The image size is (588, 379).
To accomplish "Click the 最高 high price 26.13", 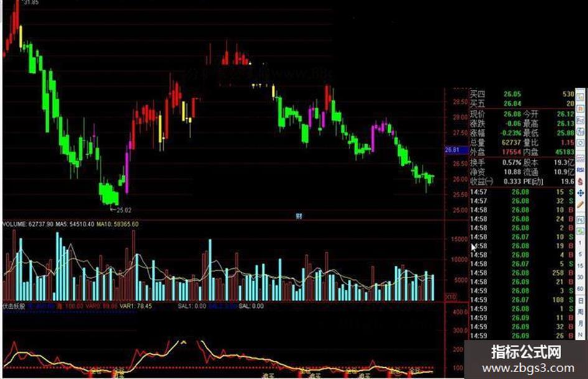I will point(566,123).
